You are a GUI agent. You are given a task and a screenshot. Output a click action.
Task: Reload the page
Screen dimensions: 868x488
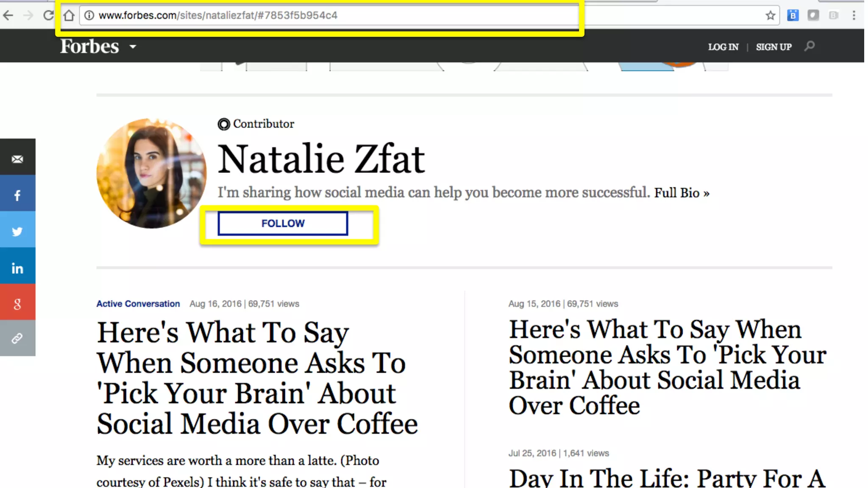coord(49,16)
